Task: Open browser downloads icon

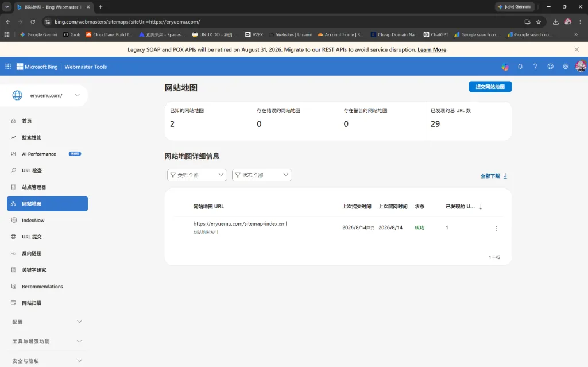Action: 556,22
